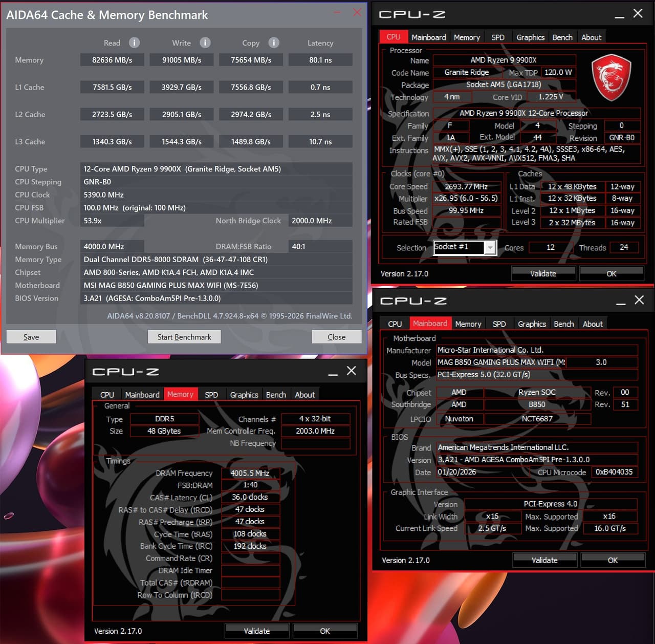This screenshot has width=655, height=644.
Task: Switch to Bench tab in the motherboard window
Action: (x=564, y=324)
